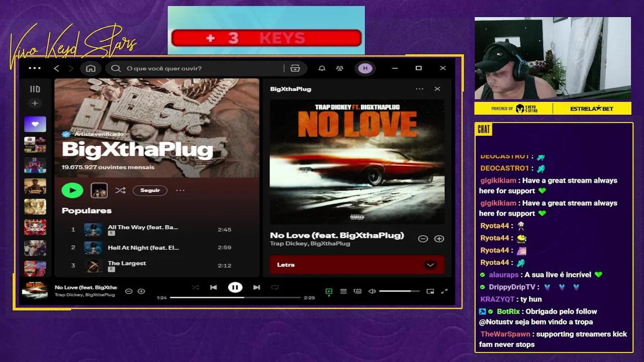Click the plus icon in the player bar
This screenshot has width=644, height=362.
(x=141, y=291)
